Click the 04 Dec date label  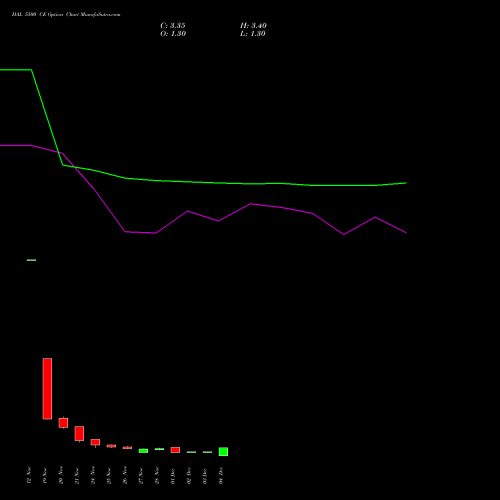tap(221, 476)
